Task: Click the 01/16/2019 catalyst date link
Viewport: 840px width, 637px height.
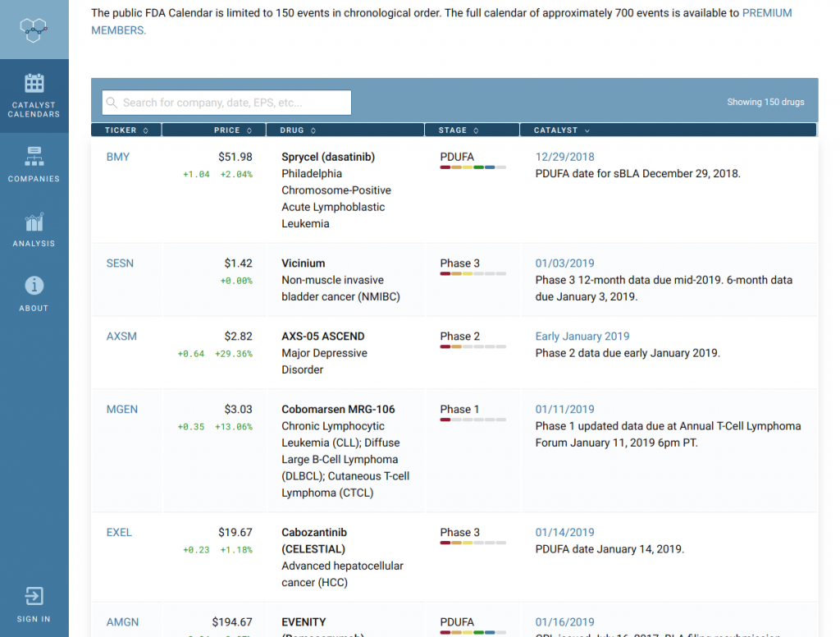Action: pos(564,622)
